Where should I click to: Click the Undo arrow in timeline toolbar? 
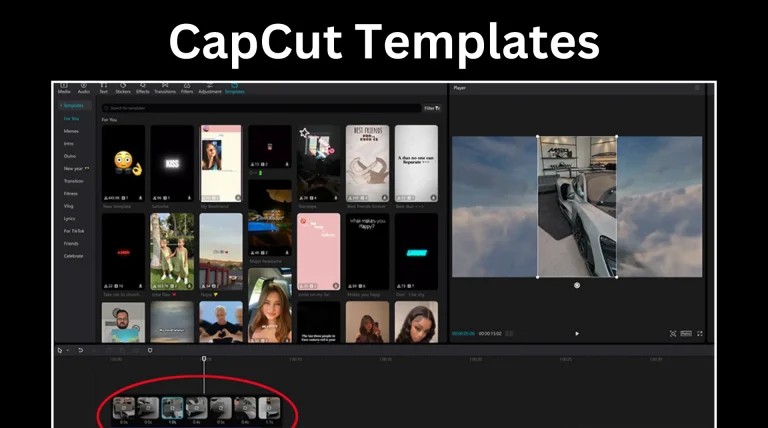80,350
